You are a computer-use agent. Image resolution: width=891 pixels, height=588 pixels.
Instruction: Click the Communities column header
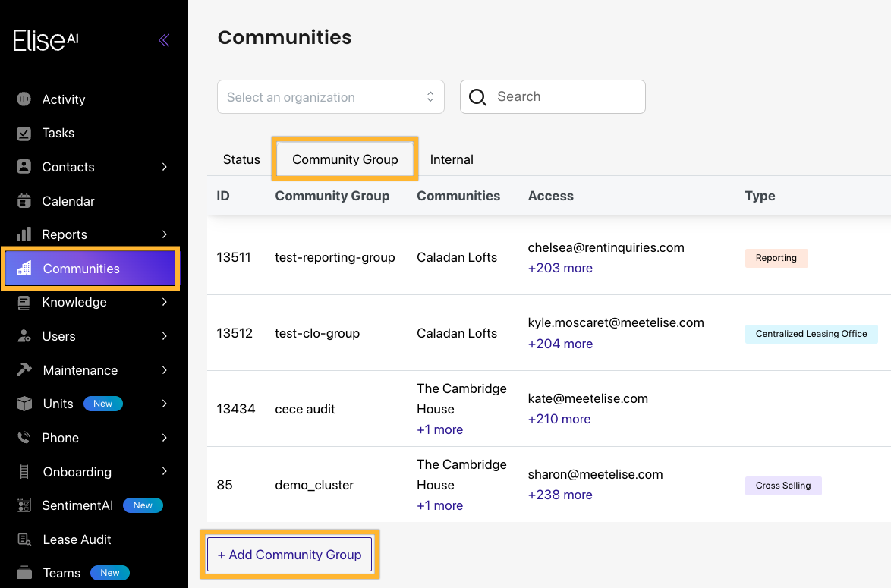coord(458,196)
